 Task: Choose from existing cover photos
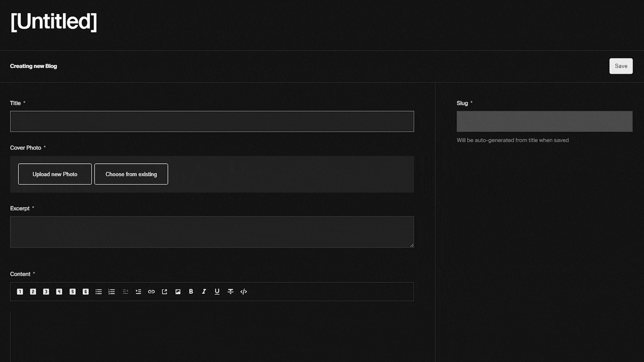coord(131,174)
